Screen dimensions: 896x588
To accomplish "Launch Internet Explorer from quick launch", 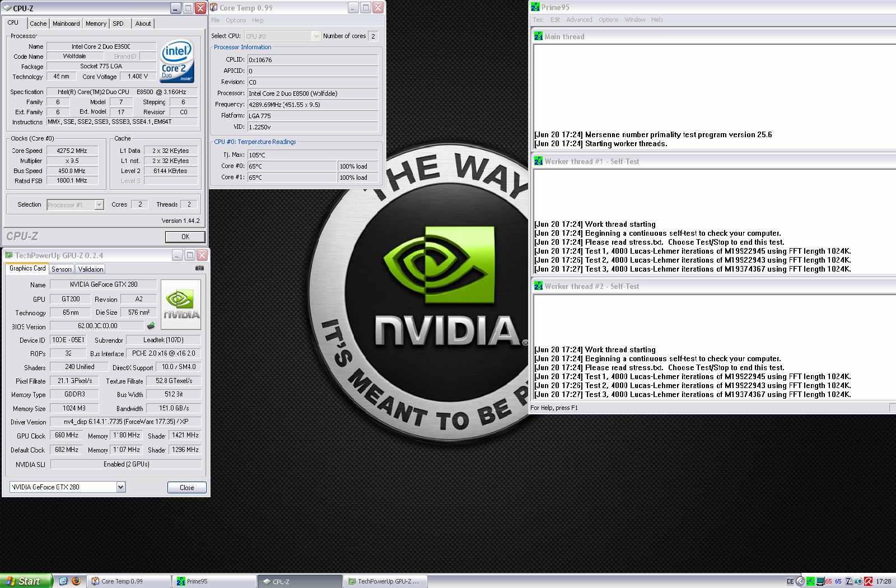I will tap(63, 581).
